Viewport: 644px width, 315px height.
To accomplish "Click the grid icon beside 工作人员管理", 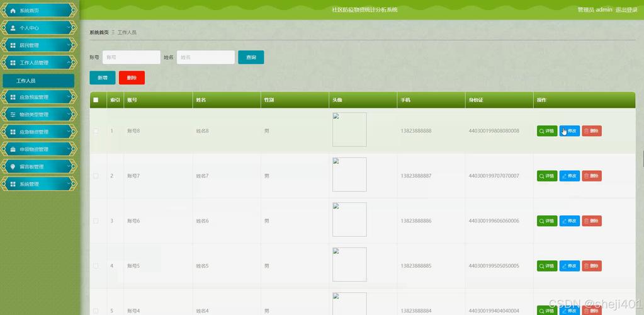I will [x=13, y=62].
